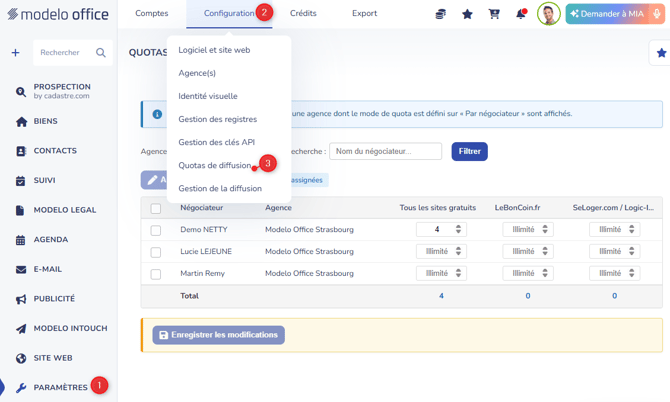Open the Crédits tab
The width and height of the screenshot is (670, 402).
coord(303,13)
